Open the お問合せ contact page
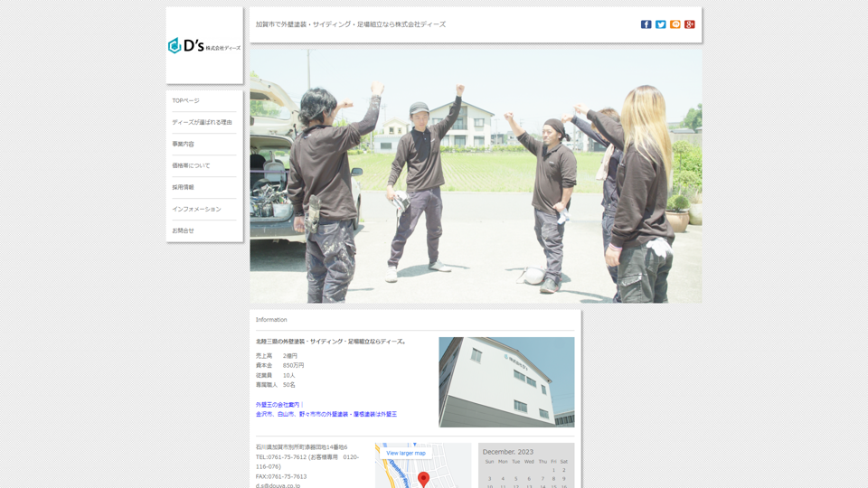This screenshot has width=868, height=488. (x=183, y=230)
